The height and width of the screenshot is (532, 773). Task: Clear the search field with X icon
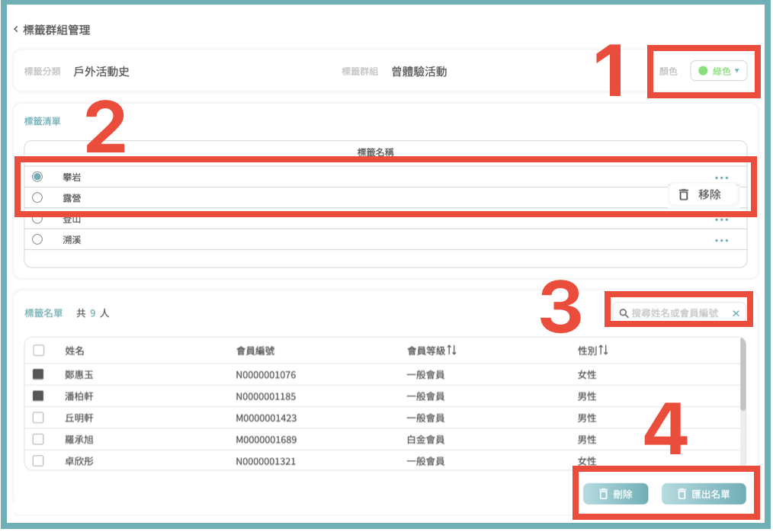736,313
